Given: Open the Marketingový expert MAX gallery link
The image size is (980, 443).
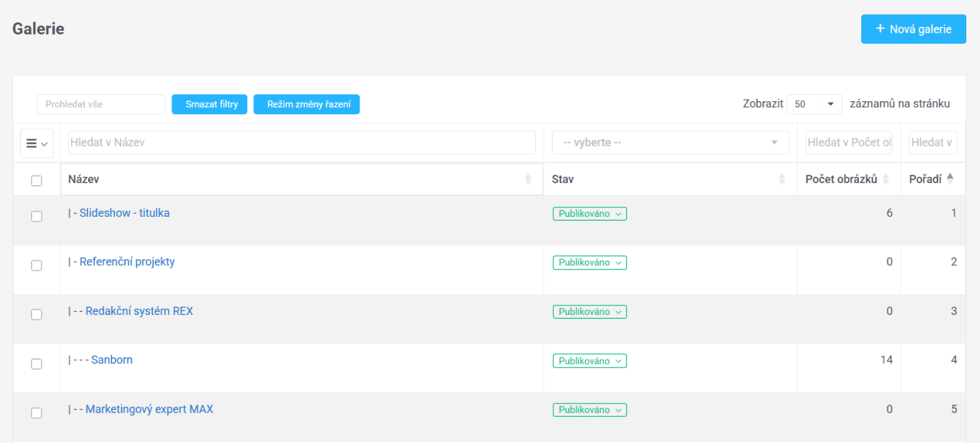Looking at the screenshot, I should point(149,409).
